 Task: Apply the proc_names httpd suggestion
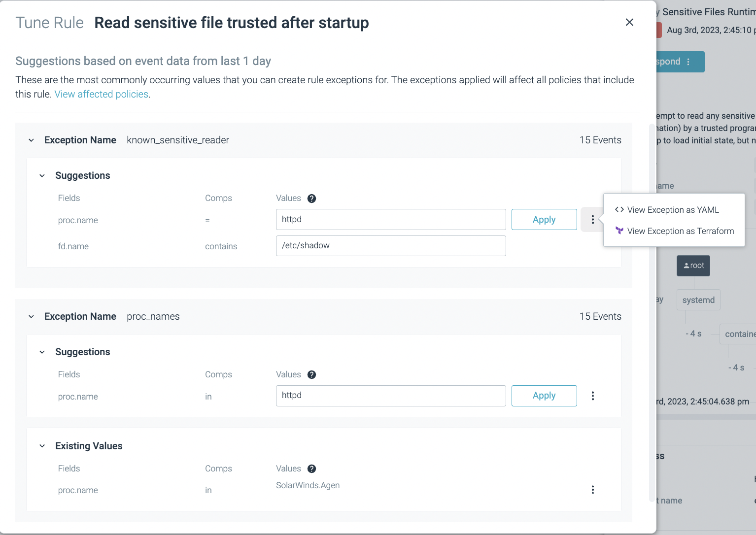(x=544, y=396)
